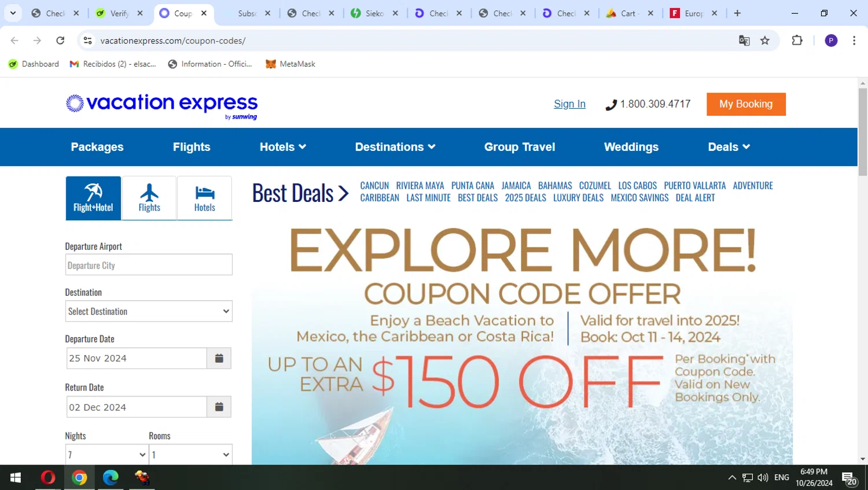Screen dimensions: 868x490
Task: Click the My Booking button
Action: coord(746,104)
